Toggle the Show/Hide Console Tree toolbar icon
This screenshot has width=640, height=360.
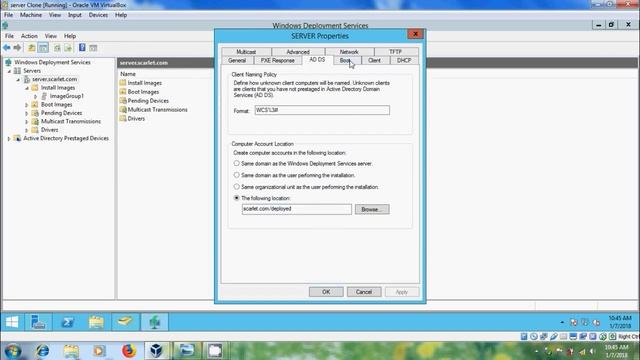pos(43,48)
